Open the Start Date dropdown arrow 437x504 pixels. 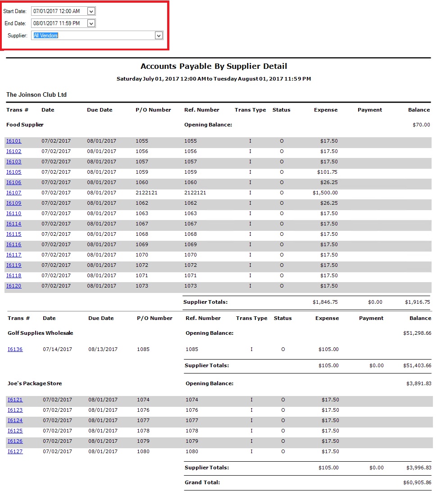91,11
